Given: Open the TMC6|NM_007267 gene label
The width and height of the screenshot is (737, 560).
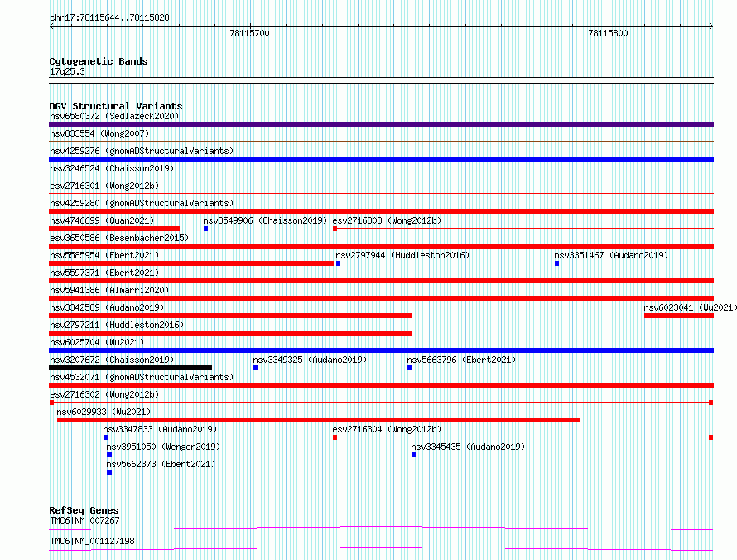Looking at the screenshot, I should tap(84, 520).
